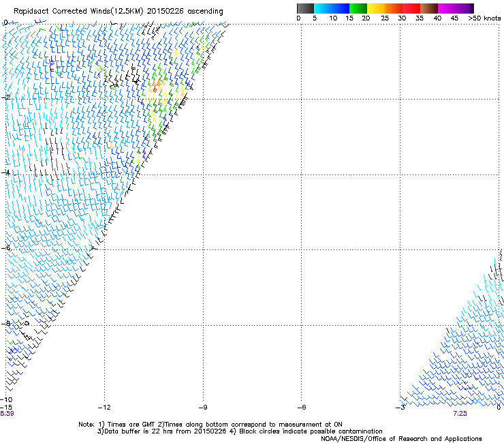Screen dimensions: 504x443
Task: Click the '-3' longitude axis label
Action: coord(400,408)
